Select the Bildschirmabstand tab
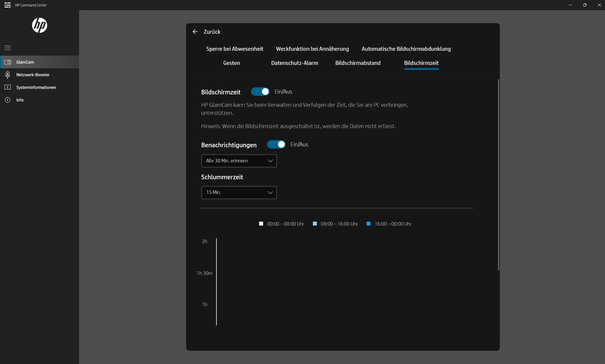 click(x=358, y=63)
